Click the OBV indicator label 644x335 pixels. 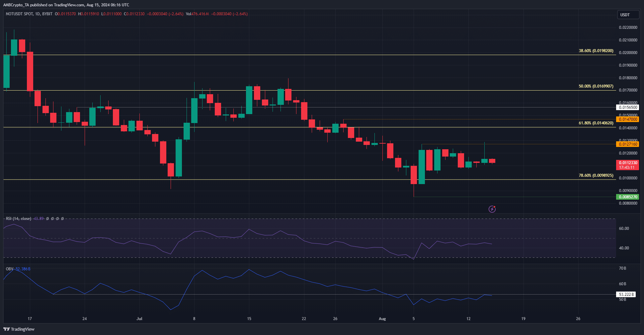coord(10,269)
